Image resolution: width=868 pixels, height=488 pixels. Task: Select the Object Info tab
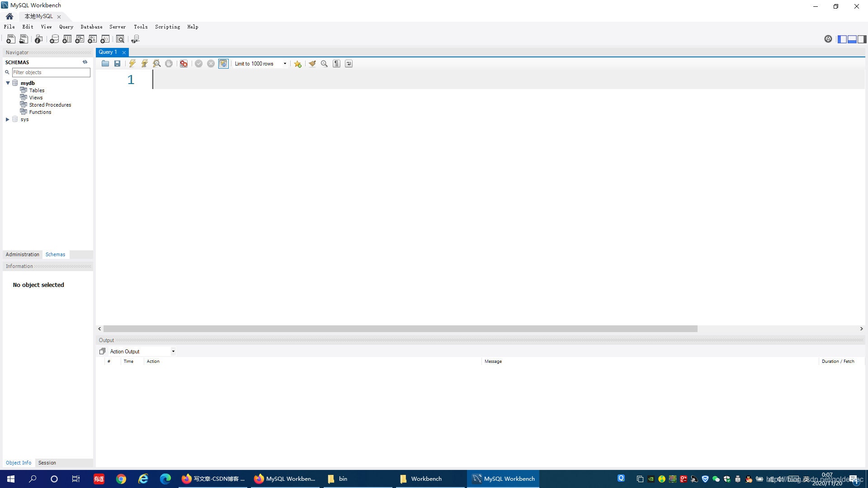(18, 462)
